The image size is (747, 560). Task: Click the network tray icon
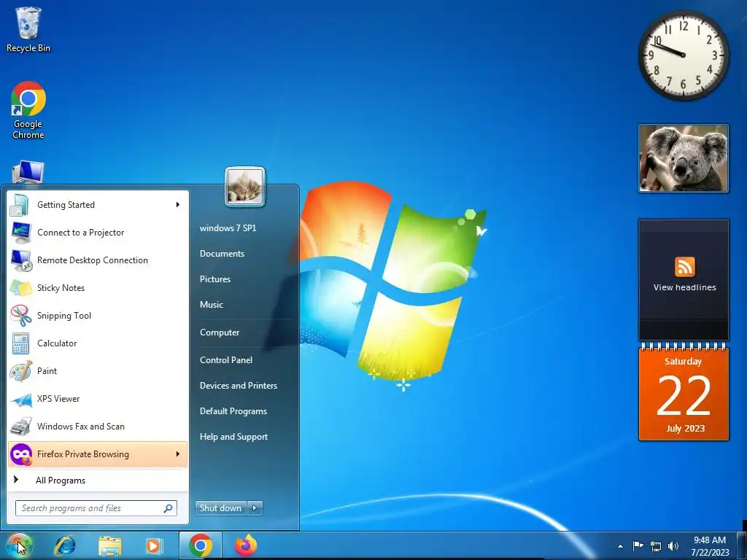pos(656,546)
